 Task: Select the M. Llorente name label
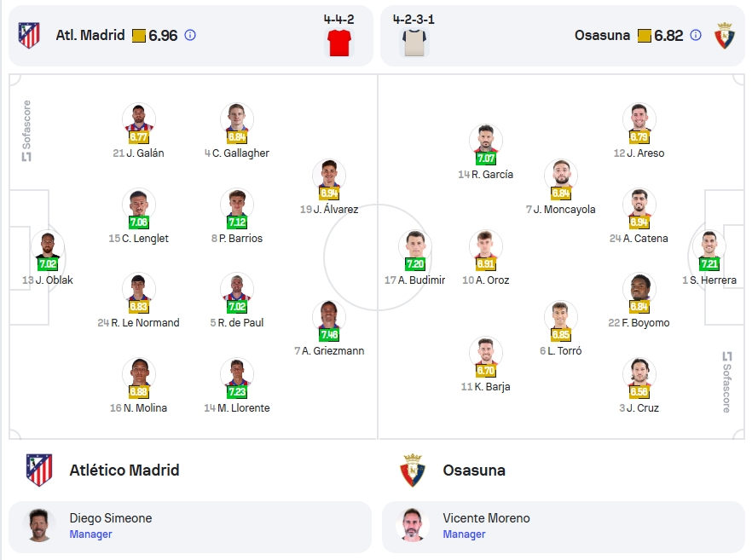[x=244, y=408]
